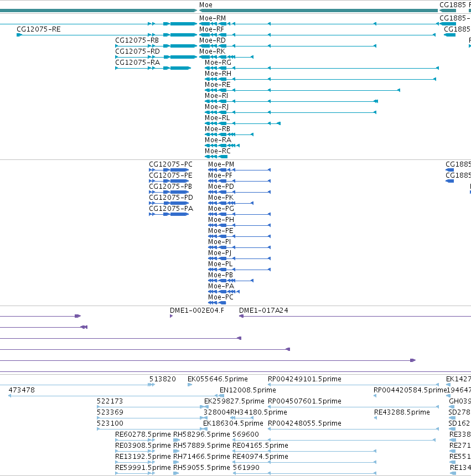Select the Moe-PL protein label

(x=220, y=264)
